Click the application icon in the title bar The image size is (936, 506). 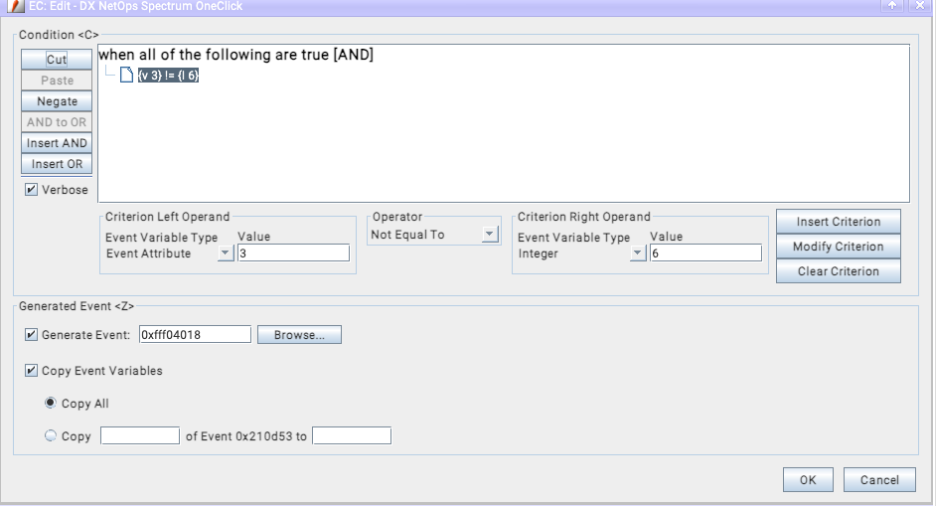coord(10,8)
